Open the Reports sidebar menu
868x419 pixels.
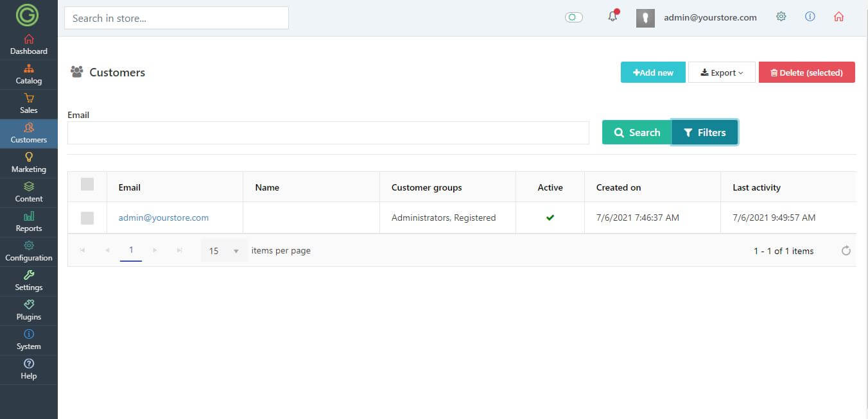coord(29,222)
